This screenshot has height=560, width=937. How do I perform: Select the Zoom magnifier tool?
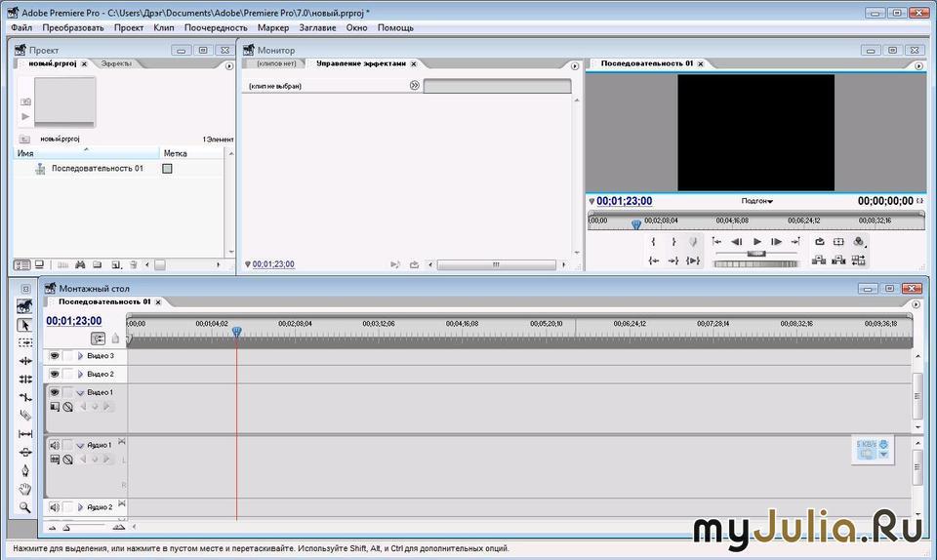point(25,507)
